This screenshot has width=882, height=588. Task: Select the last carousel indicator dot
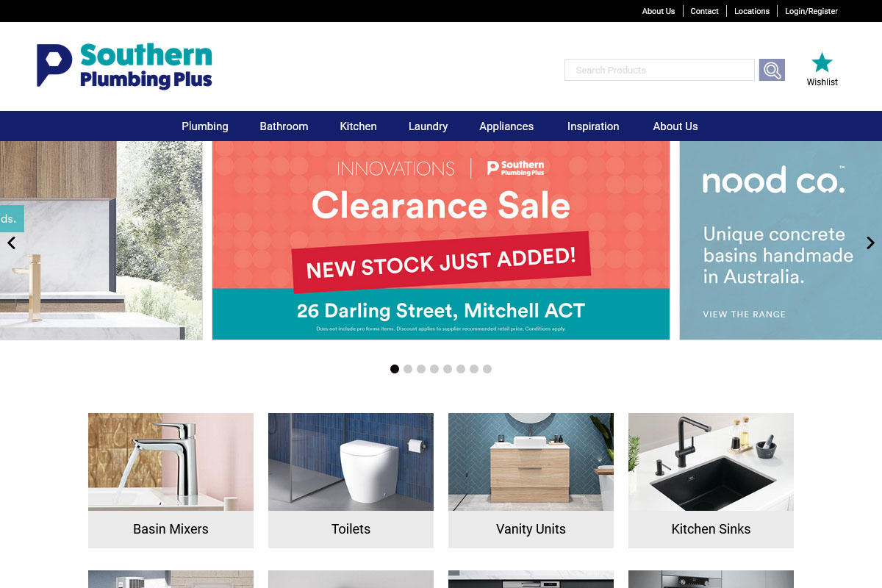pos(487,369)
